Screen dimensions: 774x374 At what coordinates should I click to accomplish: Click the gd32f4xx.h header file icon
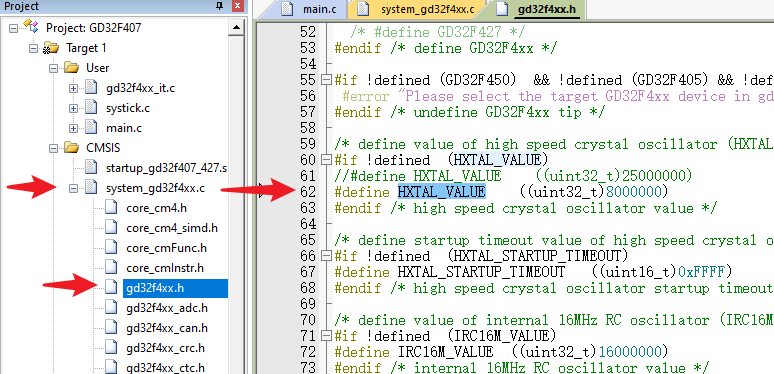pyautogui.click(x=111, y=288)
